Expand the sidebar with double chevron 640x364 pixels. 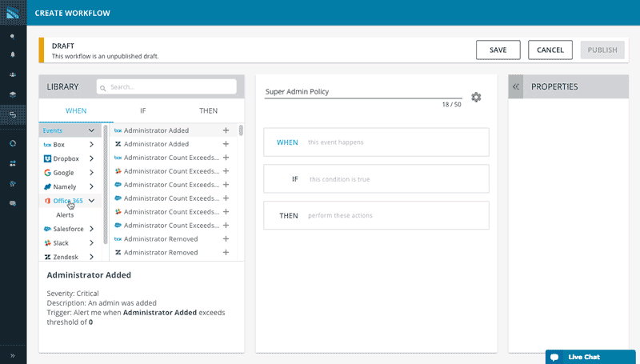(x=13, y=355)
